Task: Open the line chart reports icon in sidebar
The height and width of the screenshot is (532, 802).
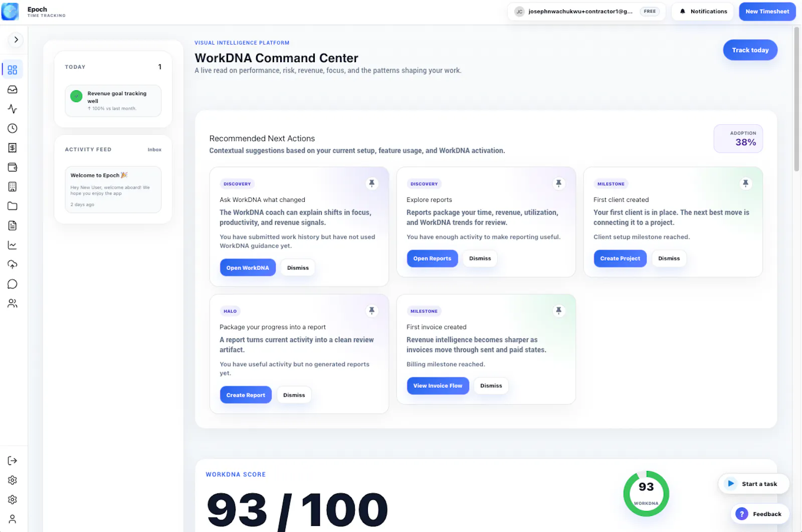Action: click(x=13, y=245)
